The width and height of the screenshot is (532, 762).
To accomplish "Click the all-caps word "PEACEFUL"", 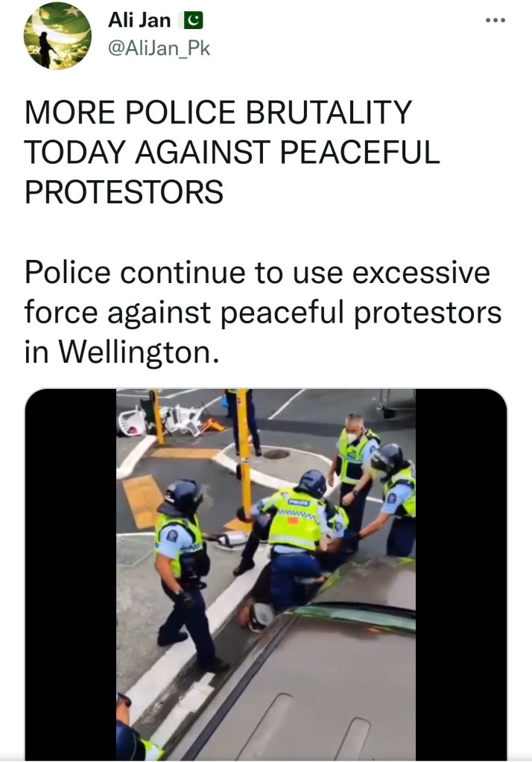I will pos(360,152).
